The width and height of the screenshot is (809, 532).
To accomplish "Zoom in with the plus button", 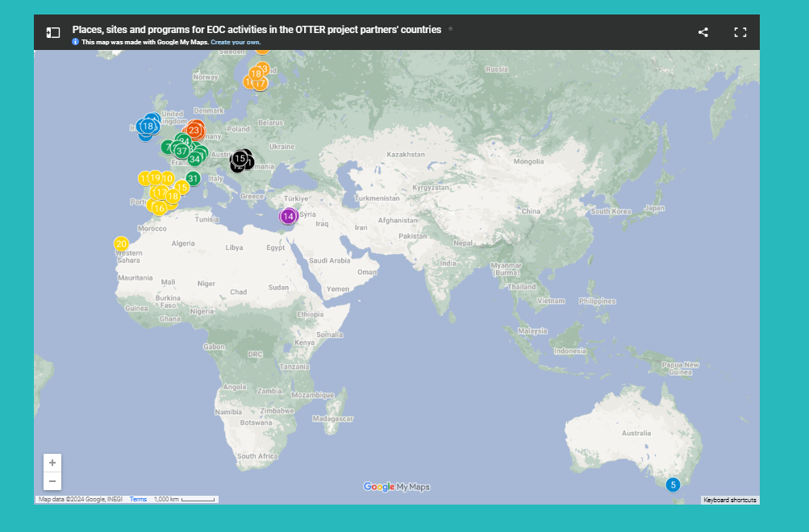I will pyautogui.click(x=52, y=463).
